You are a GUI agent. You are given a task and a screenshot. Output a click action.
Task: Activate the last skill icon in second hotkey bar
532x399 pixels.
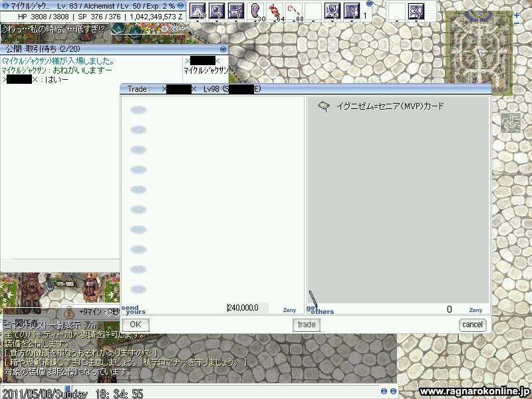[x=416, y=11]
